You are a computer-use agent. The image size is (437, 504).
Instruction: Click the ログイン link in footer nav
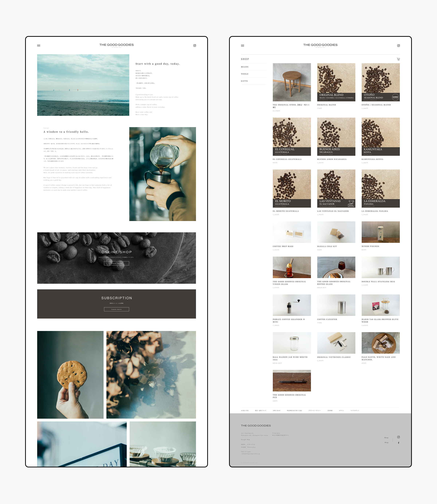341,411
